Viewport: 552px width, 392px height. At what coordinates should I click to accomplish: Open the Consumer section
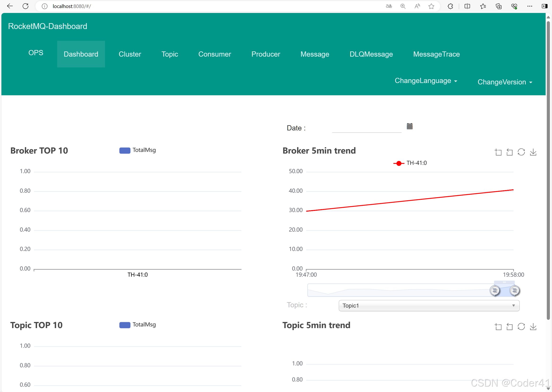point(215,54)
